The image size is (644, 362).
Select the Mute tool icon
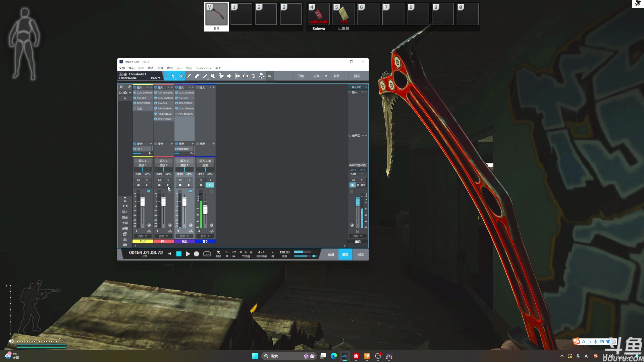point(213,76)
